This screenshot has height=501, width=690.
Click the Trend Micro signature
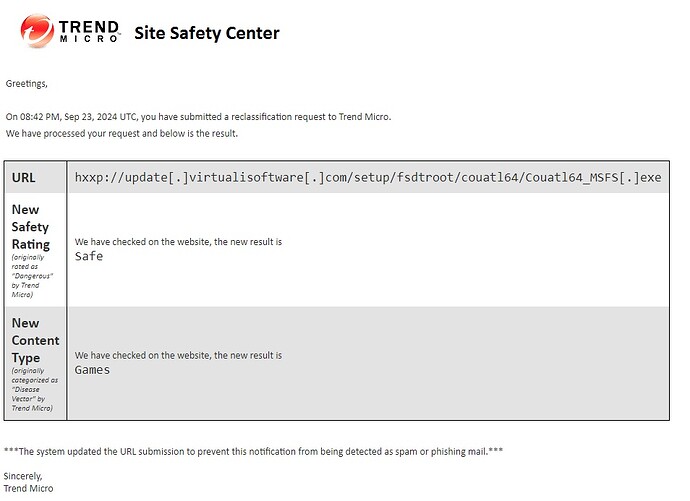tap(28, 488)
